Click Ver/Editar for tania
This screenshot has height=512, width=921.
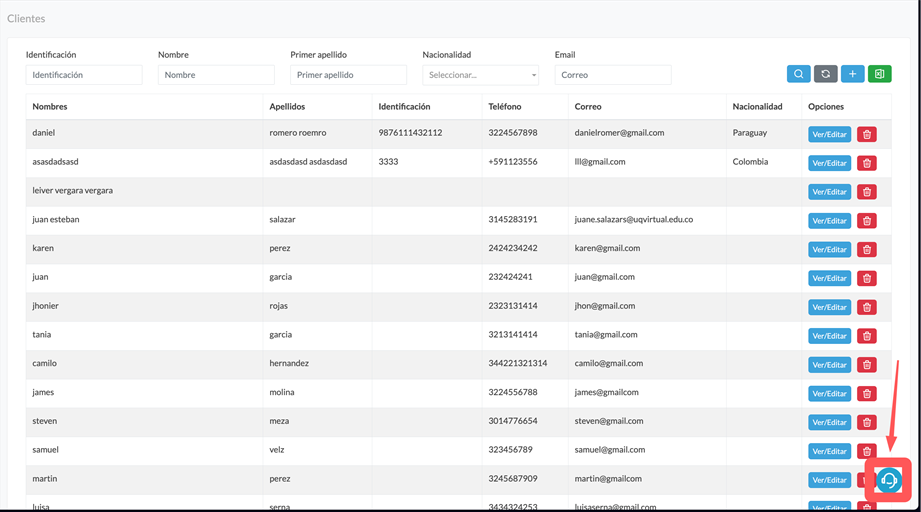[829, 336]
